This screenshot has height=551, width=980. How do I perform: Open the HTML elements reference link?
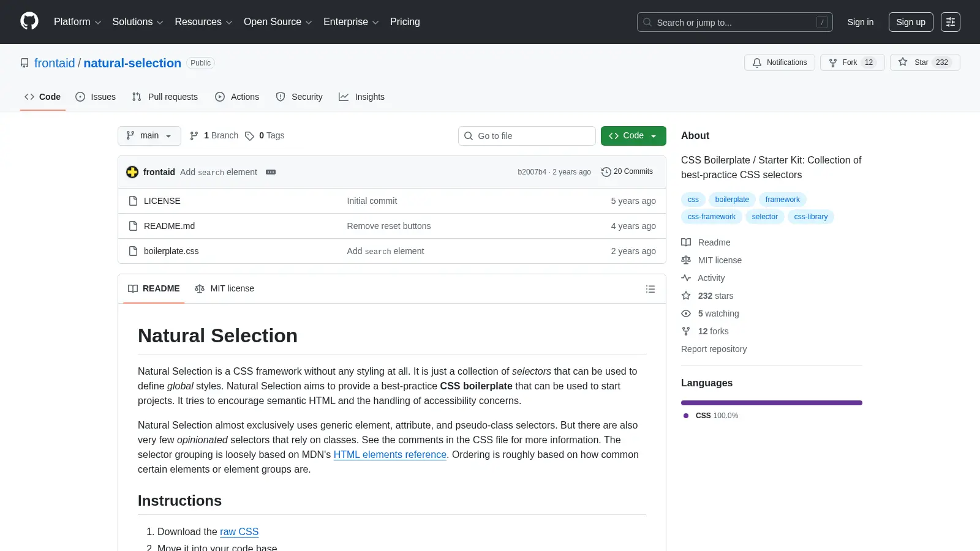[390, 455]
